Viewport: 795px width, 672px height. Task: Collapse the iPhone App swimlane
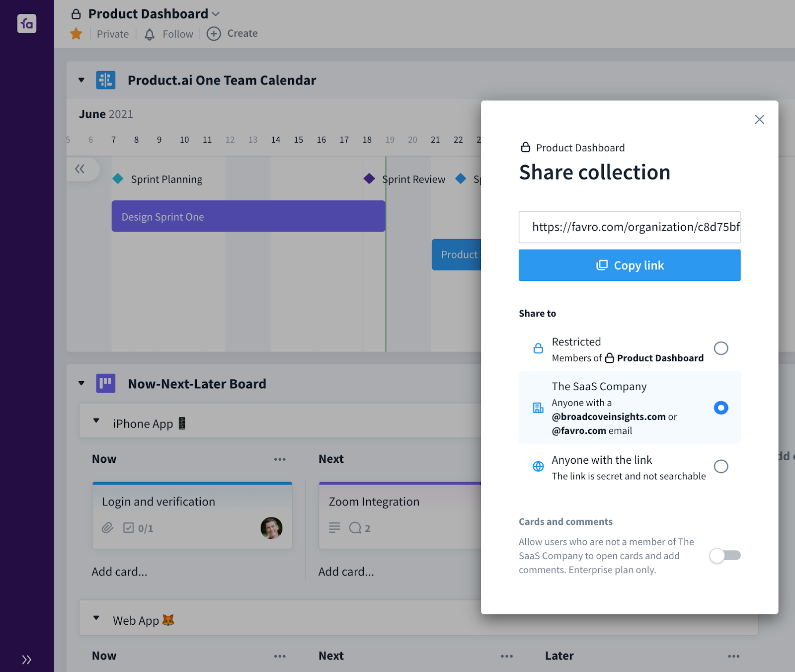coord(96,421)
